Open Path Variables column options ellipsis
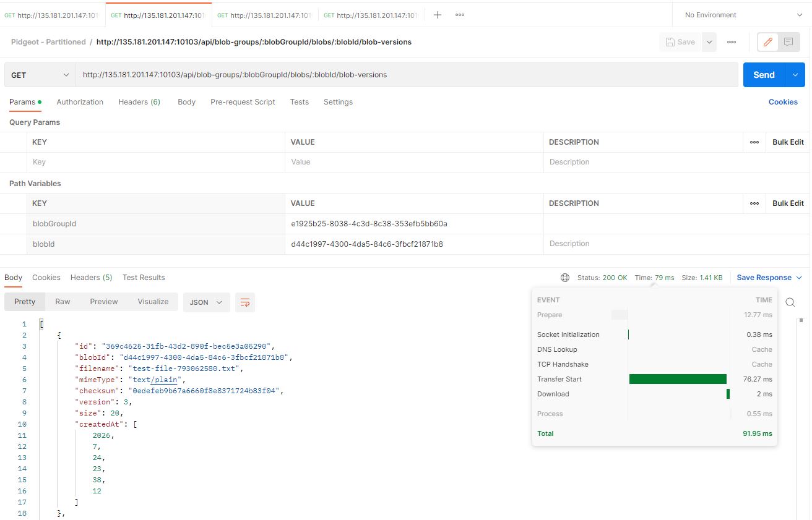This screenshot has height=520, width=812. tap(754, 203)
